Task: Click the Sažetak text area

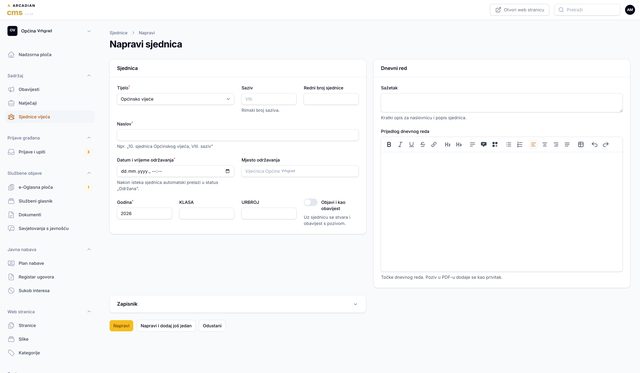Action: [x=502, y=103]
